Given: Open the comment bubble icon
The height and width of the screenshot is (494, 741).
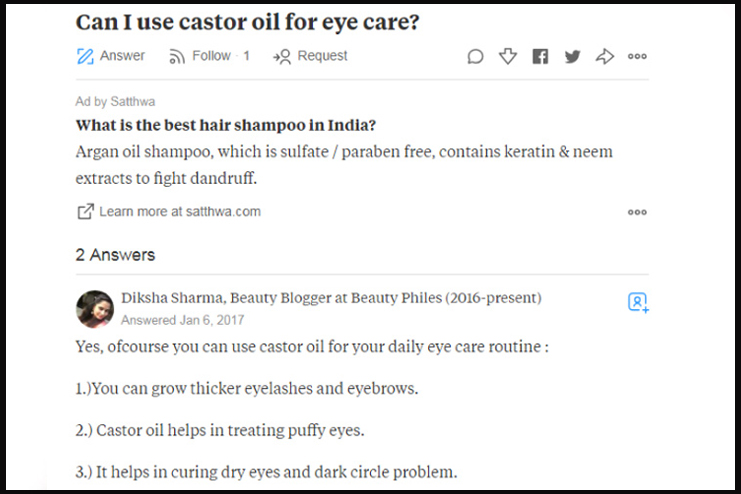Looking at the screenshot, I should (x=475, y=56).
